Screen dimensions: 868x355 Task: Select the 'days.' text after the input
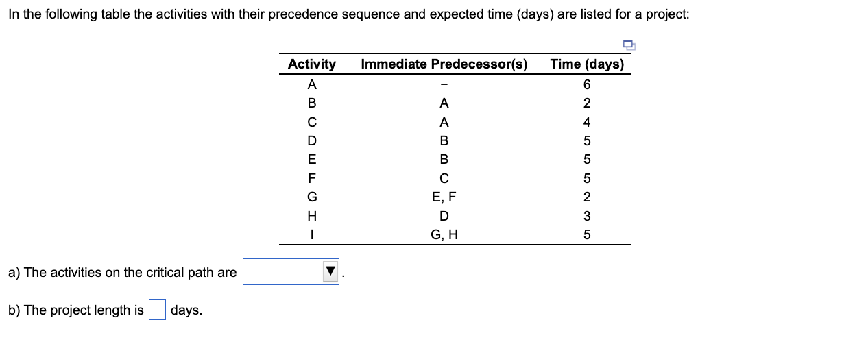pos(186,310)
